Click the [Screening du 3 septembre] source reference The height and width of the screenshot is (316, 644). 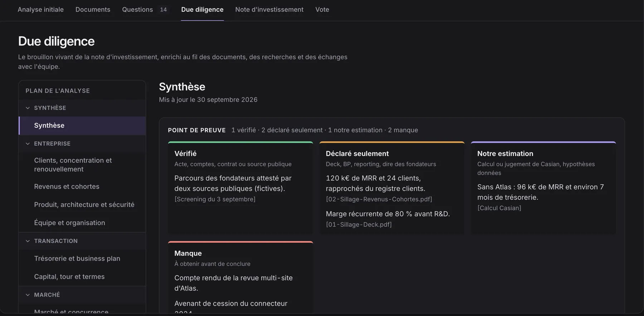(x=215, y=199)
